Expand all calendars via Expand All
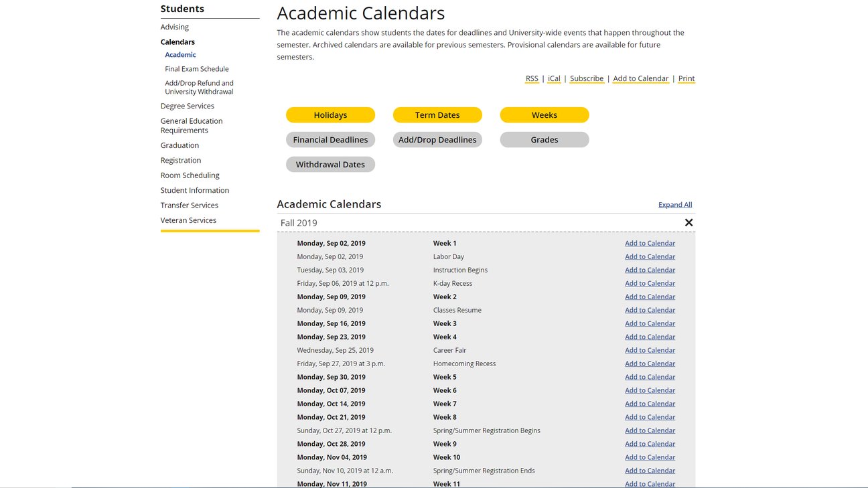 point(675,205)
